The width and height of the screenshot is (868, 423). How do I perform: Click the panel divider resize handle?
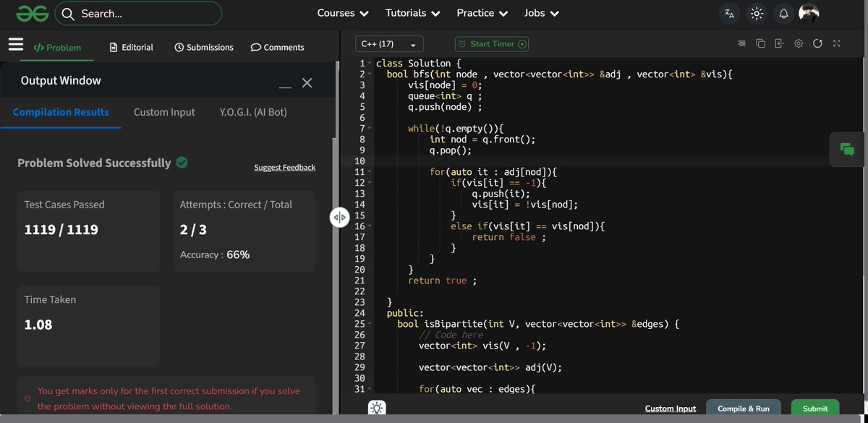point(340,217)
